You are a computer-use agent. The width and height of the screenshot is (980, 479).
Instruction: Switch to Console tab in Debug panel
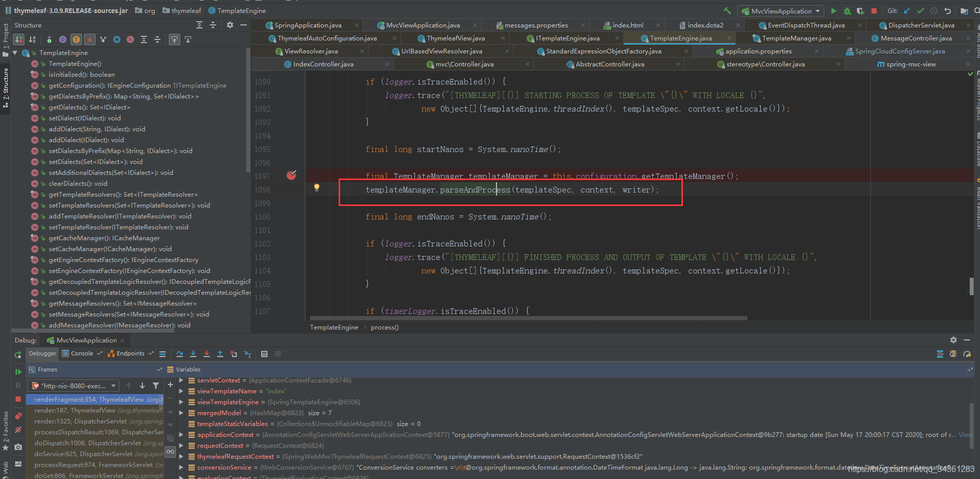(x=82, y=353)
